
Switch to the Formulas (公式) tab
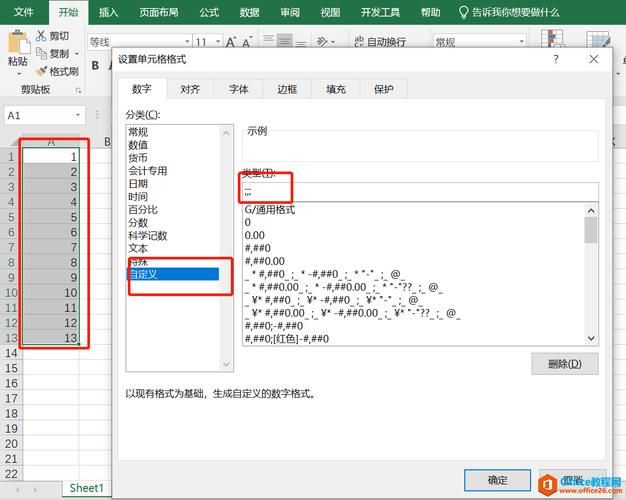pyautogui.click(x=209, y=12)
